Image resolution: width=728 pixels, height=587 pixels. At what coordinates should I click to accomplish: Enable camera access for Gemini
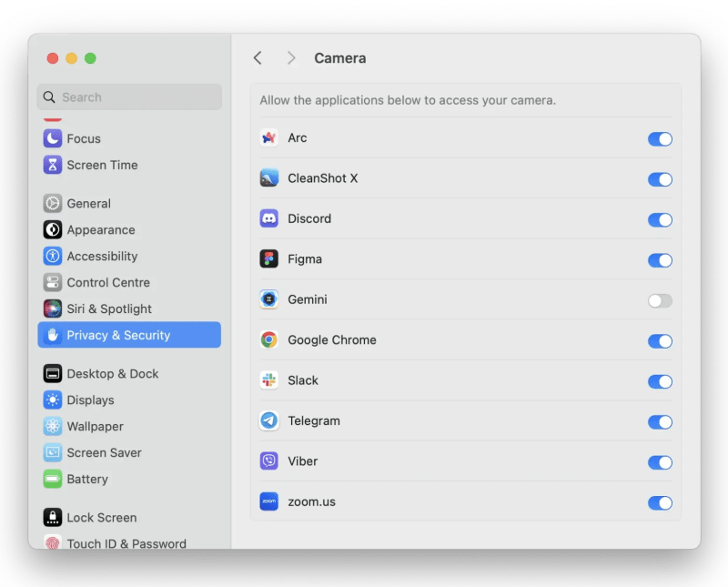click(x=660, y=300)
